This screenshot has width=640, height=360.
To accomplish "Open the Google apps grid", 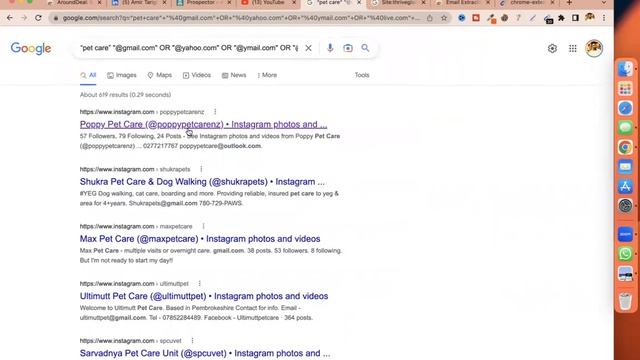I will pos(573,49).
